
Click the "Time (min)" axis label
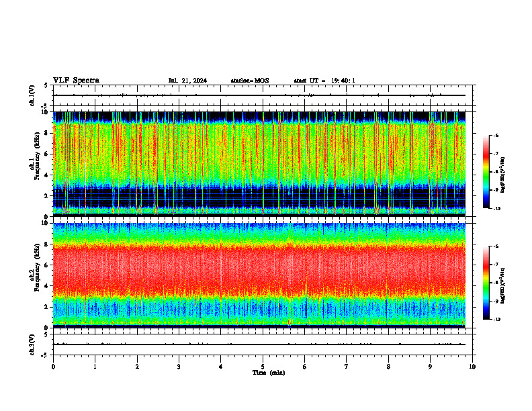[269, 373]
